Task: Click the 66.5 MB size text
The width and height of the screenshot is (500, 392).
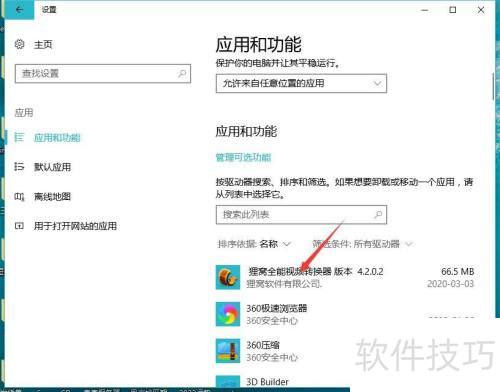Action: pos(457,271)
